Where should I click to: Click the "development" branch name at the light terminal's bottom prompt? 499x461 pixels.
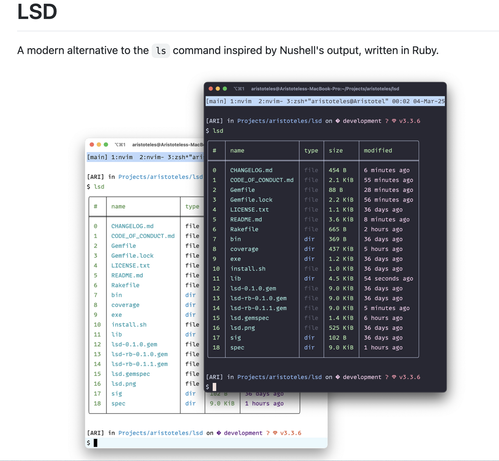point(243,433)
